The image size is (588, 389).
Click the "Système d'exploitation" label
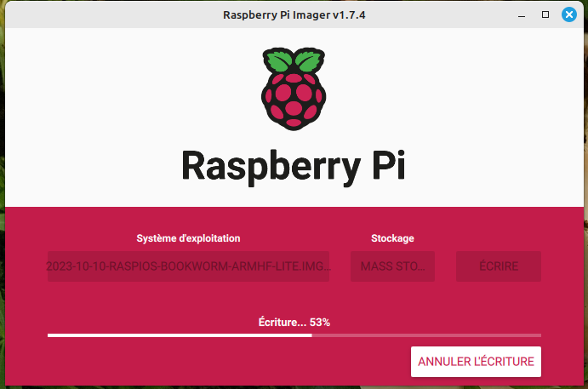pyautogui.click(x=188, y=238)
